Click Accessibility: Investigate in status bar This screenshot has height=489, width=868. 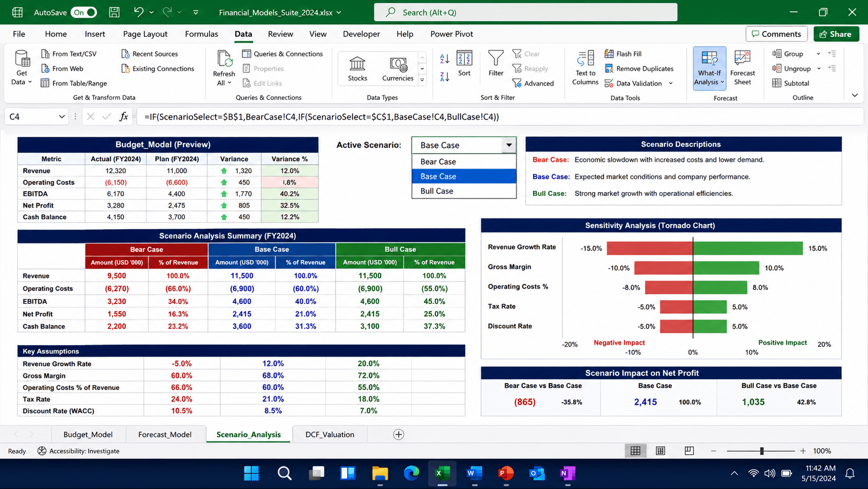tap(78, 451)
